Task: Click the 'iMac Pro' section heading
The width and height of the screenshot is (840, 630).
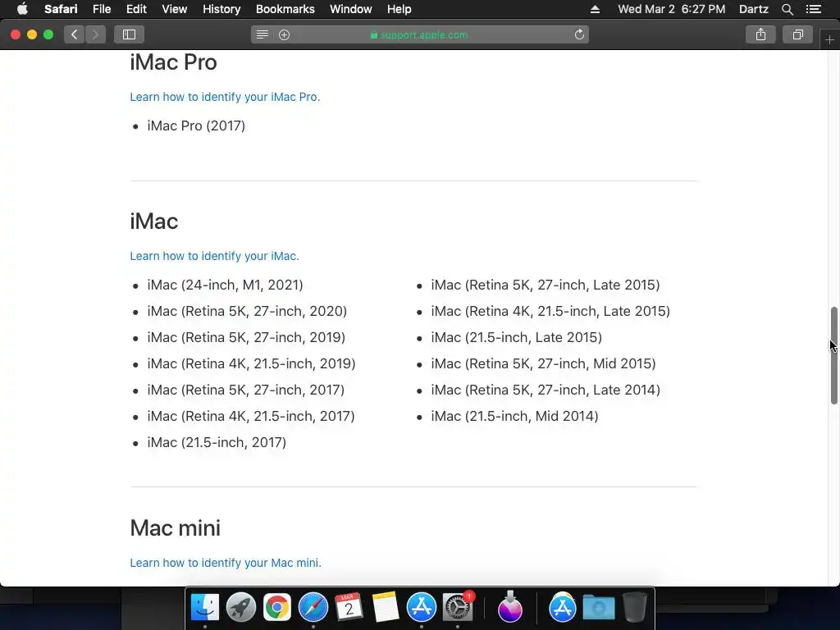Action: [x=173, y=62]
